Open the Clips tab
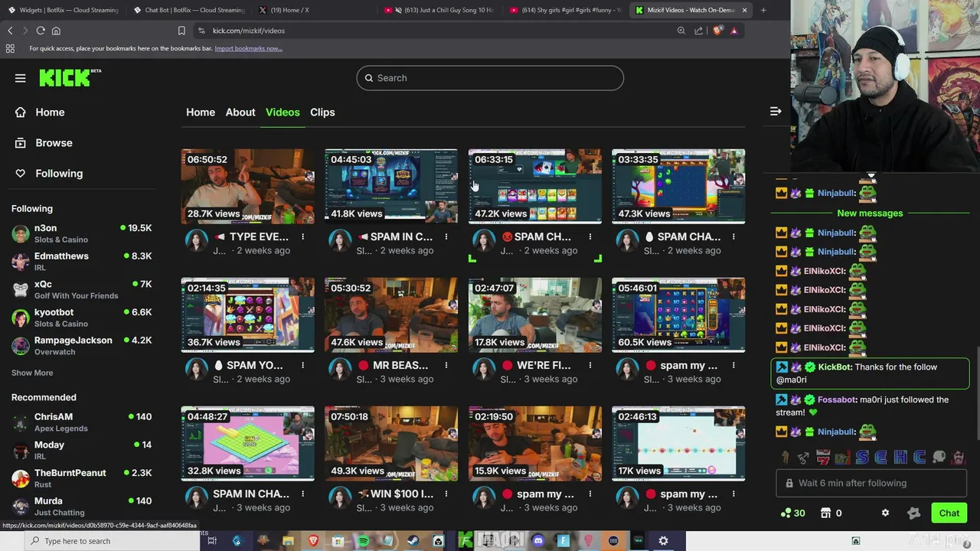Viewport: 980px width, 551px height. [x=322, y=112]
